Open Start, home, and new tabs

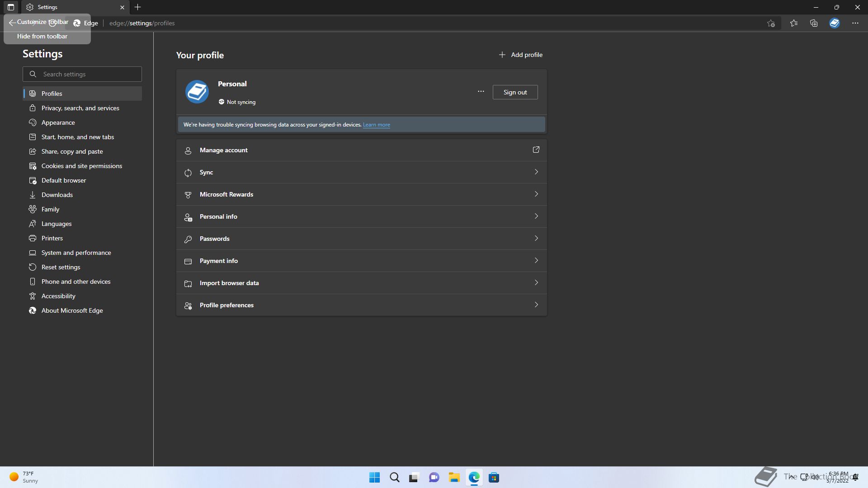(x=82, y=137)
